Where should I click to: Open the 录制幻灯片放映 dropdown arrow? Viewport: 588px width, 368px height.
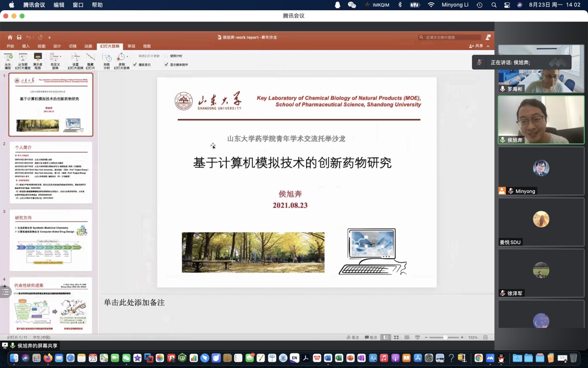(127, 57)
